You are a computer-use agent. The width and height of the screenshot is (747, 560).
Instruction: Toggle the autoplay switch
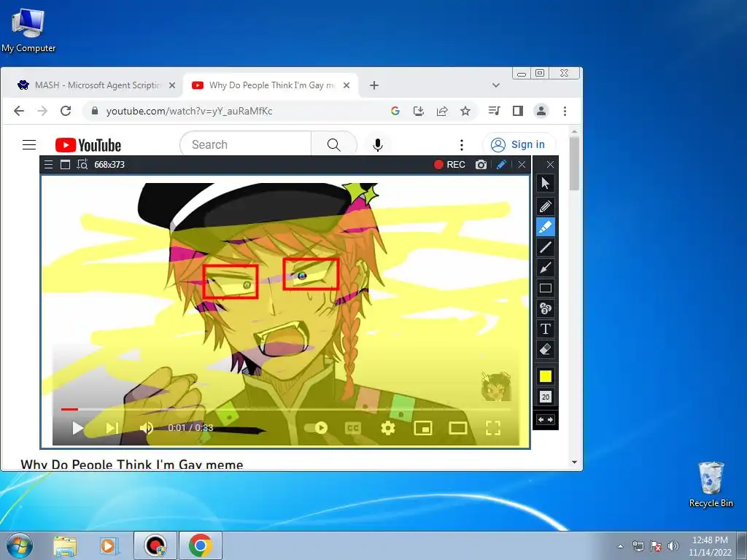[x=316, y=427]
